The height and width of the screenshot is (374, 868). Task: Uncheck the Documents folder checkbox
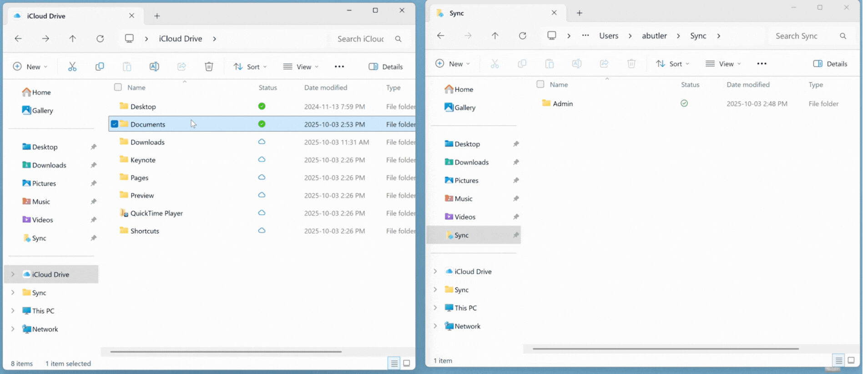115,124
